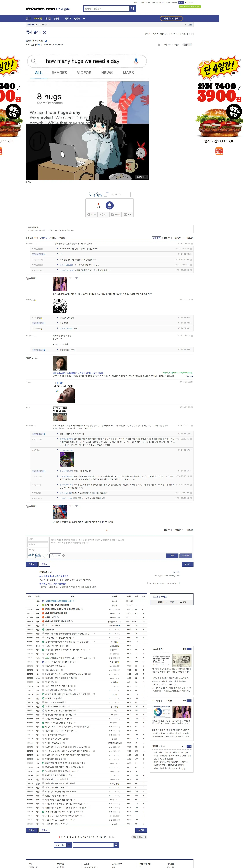Image resolution: width=246 pixels, height=868 pixels.
Task: Collapse comments with 댓글닫기 below the comment list
Action: tap(179, 530)
